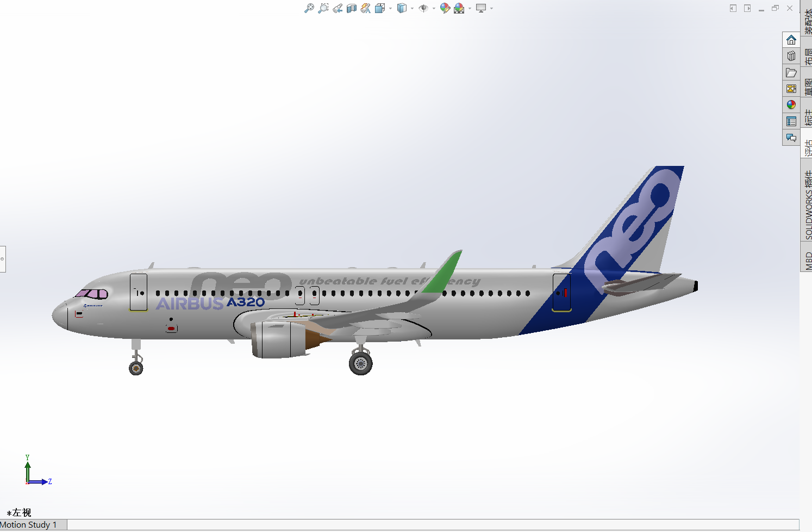The width and height of the screenshot is (812, 532).
Task: Open the Custom Properties task pane icon
Action: 791,121
